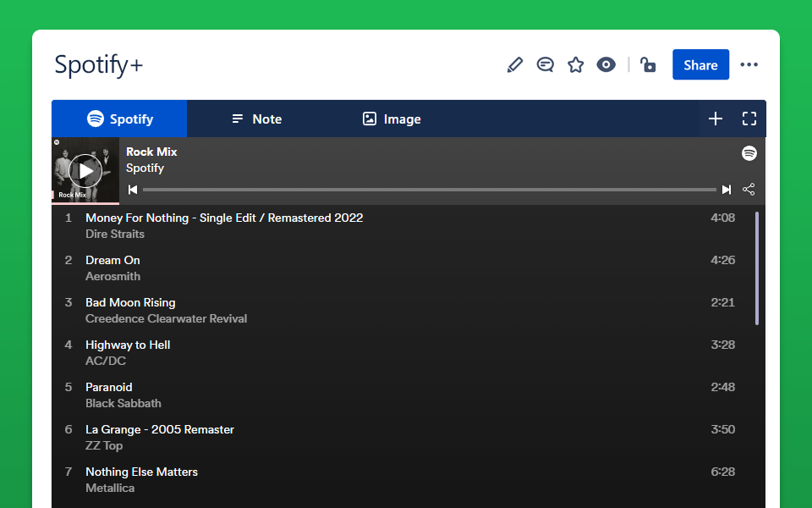Select track Highway to Hell
812x508 pixels.
coord(128,345)
